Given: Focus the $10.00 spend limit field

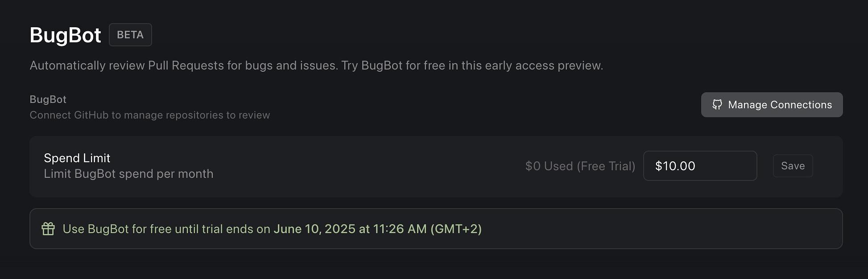Looking at the screenshot, I should point(699,166).
